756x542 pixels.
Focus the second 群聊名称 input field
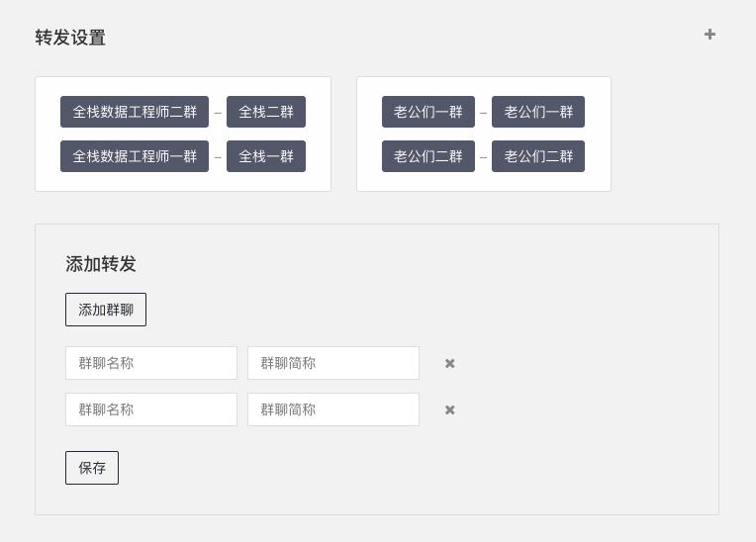coord(151,409)
